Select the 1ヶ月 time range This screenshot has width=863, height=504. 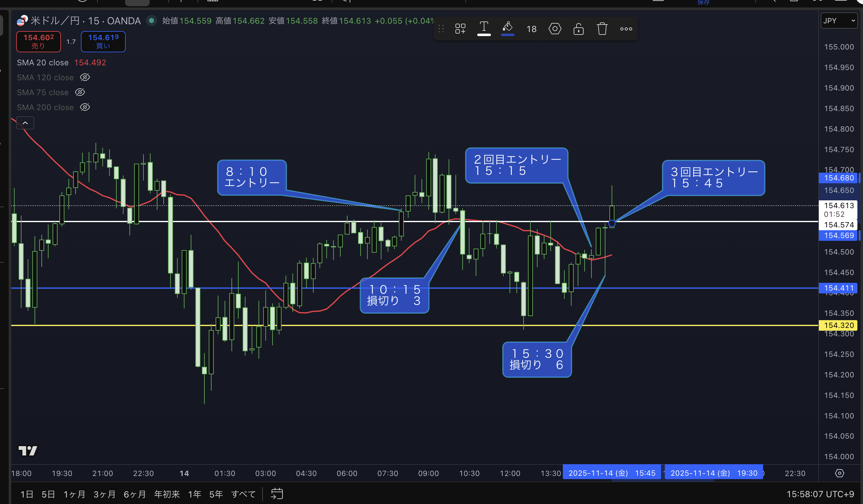click(x=74, y=494)
